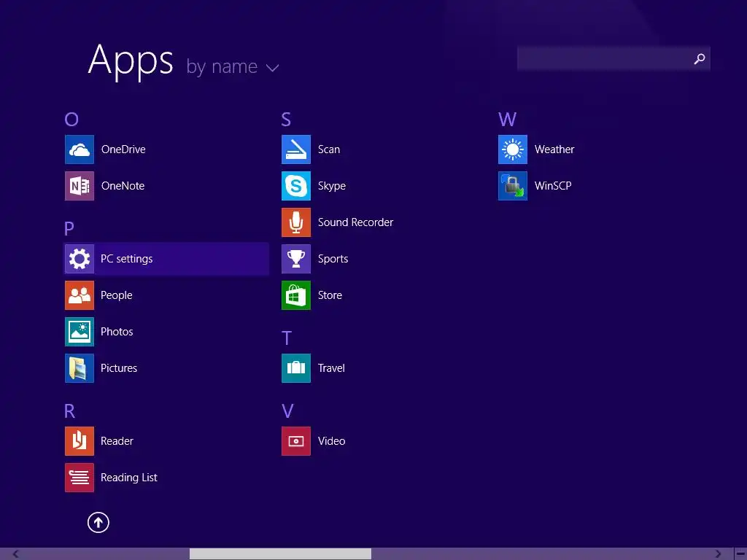Viewport: 747px width, 560px height.
Task: Click the 'OneDrive' label text
Action: coord(123,149)
